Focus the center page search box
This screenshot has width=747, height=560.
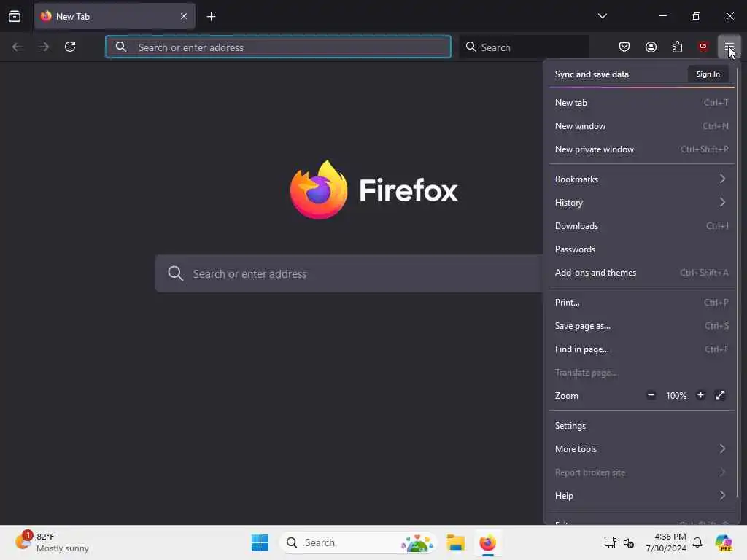click(x=349, y=274)
